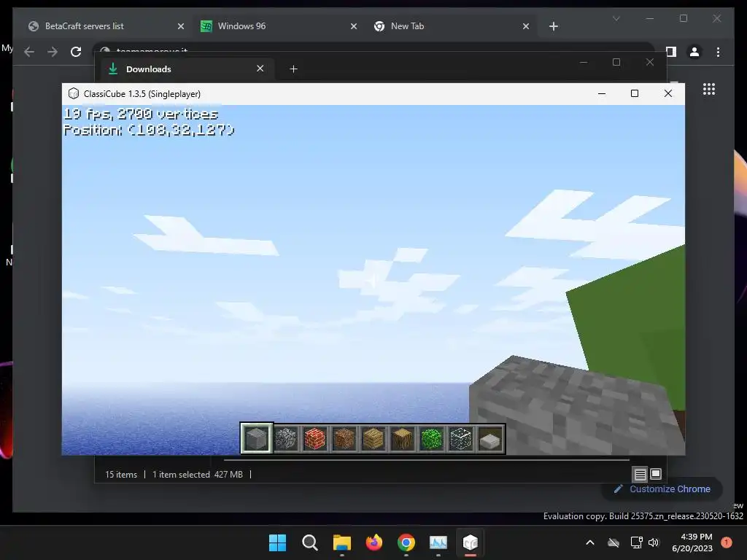Select the glass block in the hotbar
Screen dimensions: 747x560
[461, 438]
